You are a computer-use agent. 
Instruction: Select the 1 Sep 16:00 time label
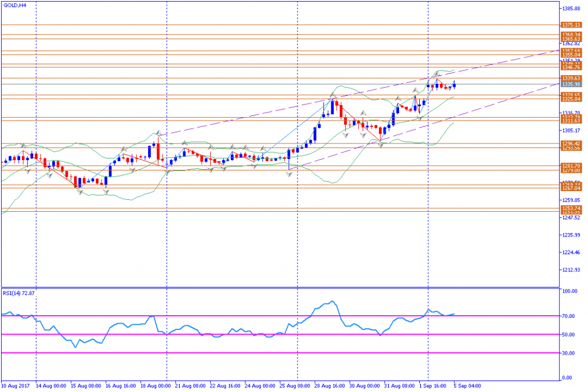coord(433,386)
